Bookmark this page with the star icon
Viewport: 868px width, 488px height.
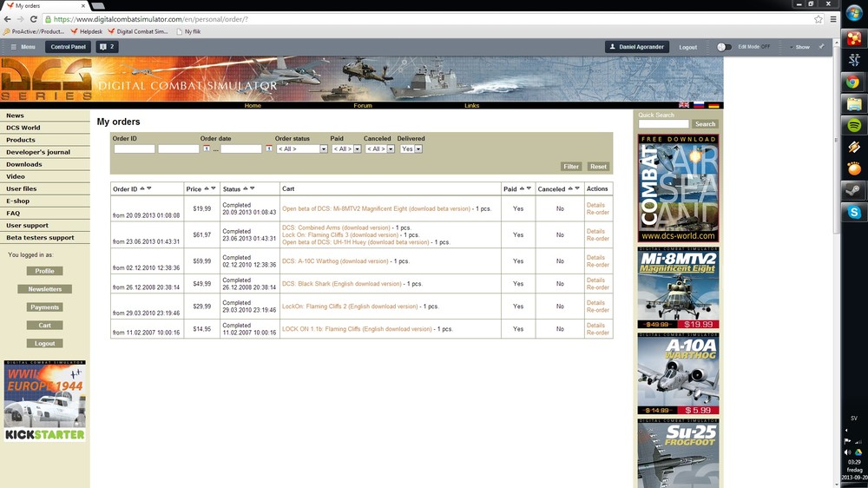[x=819, y=19]
